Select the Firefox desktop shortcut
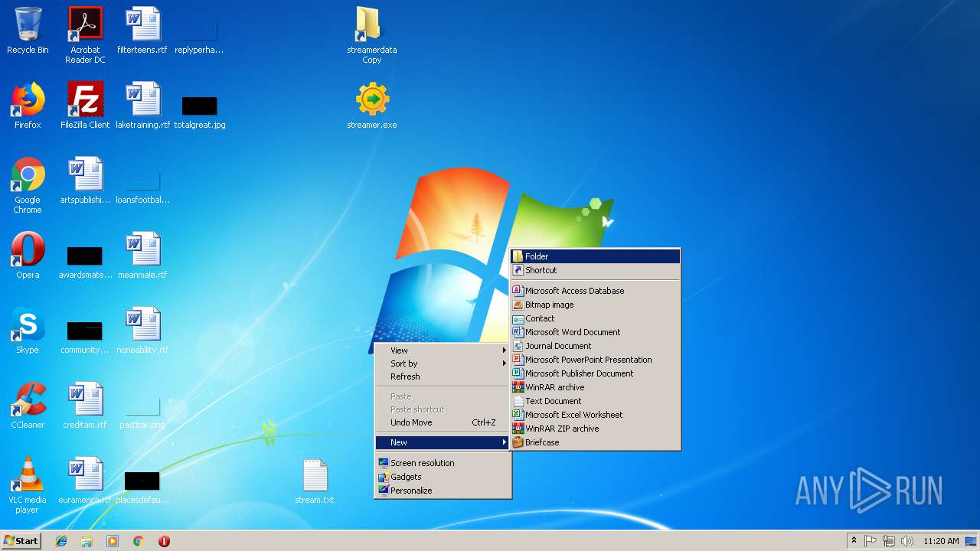980x551 pixels. (x=28, y=106)
